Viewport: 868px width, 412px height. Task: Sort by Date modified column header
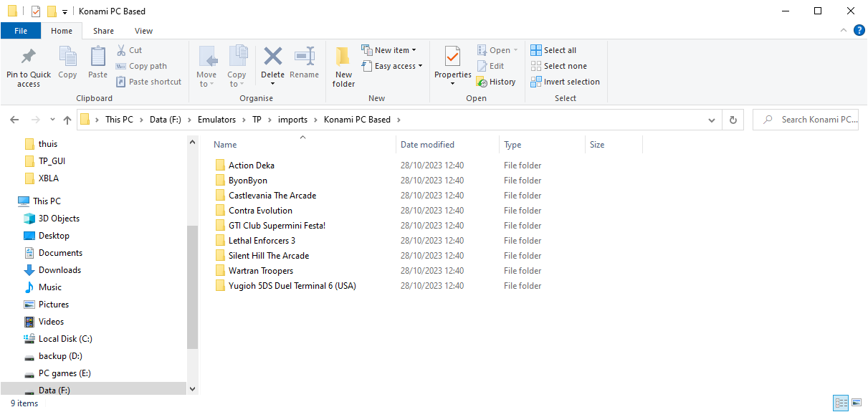click(447, 145)
